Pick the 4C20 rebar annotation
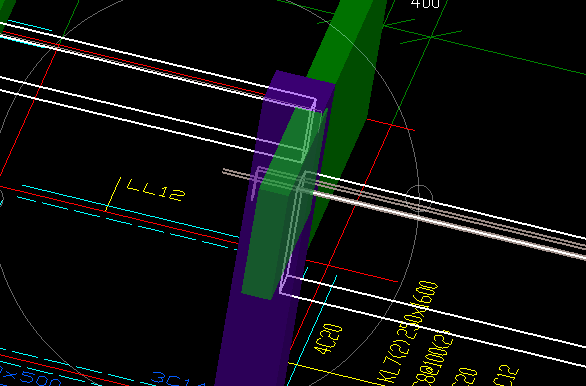Image resolution: width=586 pixels, height=386 pixels. pos(328,339)
